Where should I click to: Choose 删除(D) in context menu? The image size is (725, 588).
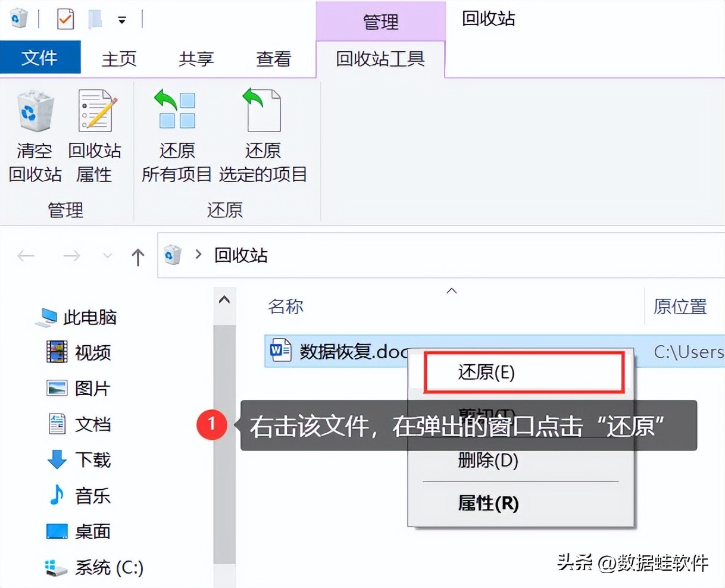(488, 459)
